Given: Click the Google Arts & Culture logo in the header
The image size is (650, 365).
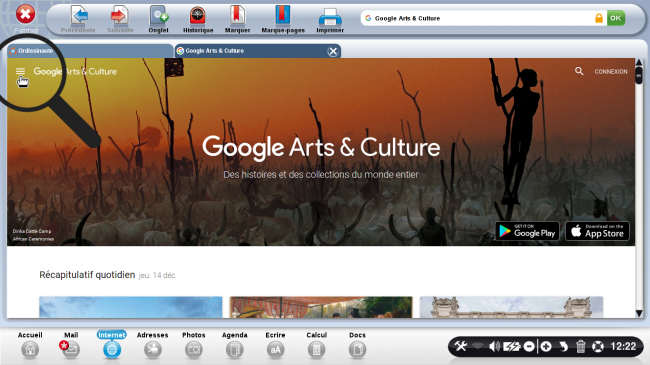Looking at the screenshot, I should 75,71.
